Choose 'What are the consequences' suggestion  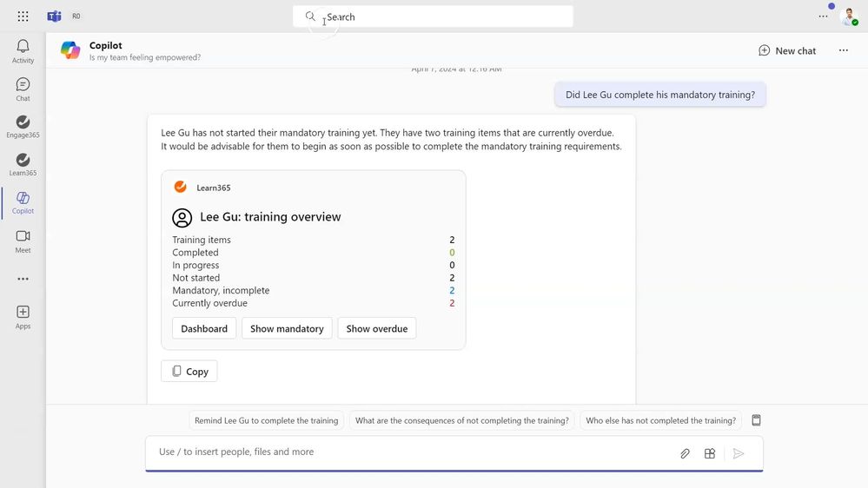tap(462, 420)
